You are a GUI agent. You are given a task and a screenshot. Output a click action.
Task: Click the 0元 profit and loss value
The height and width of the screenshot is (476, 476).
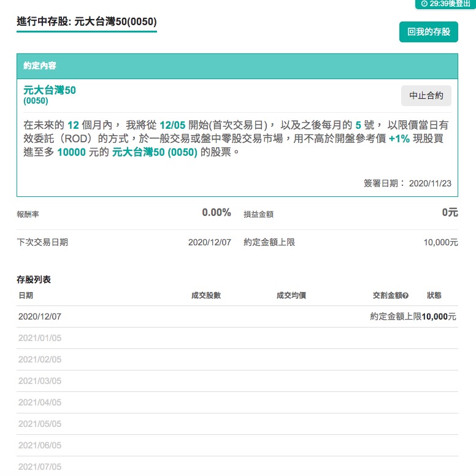click(x=450, y=212)
